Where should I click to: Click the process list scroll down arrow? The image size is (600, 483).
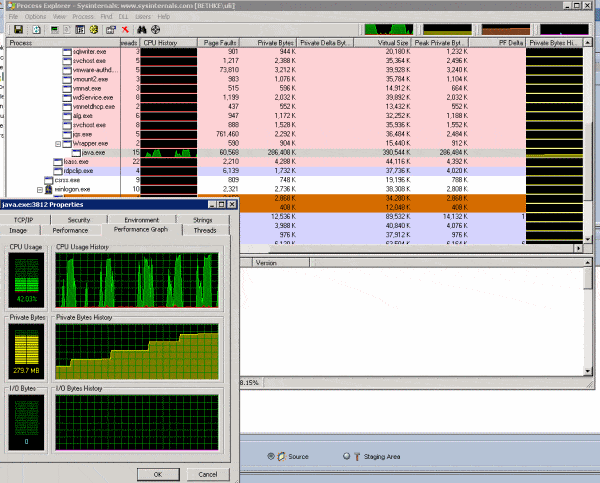[x=588, y=240]
